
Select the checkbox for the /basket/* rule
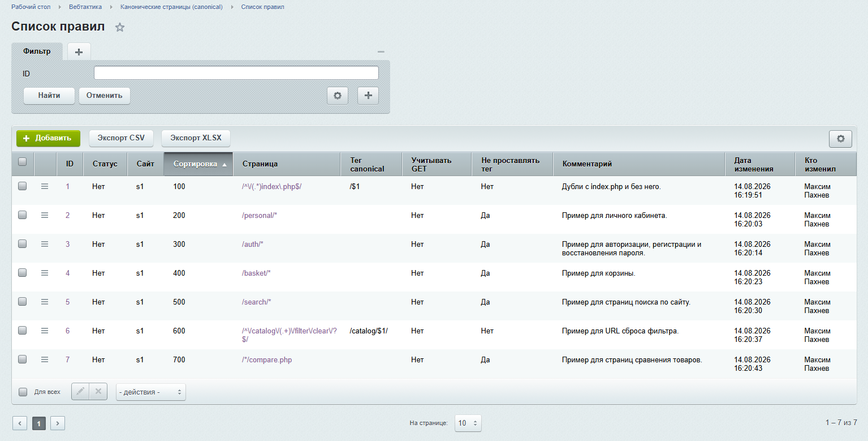tap(23, 272)
